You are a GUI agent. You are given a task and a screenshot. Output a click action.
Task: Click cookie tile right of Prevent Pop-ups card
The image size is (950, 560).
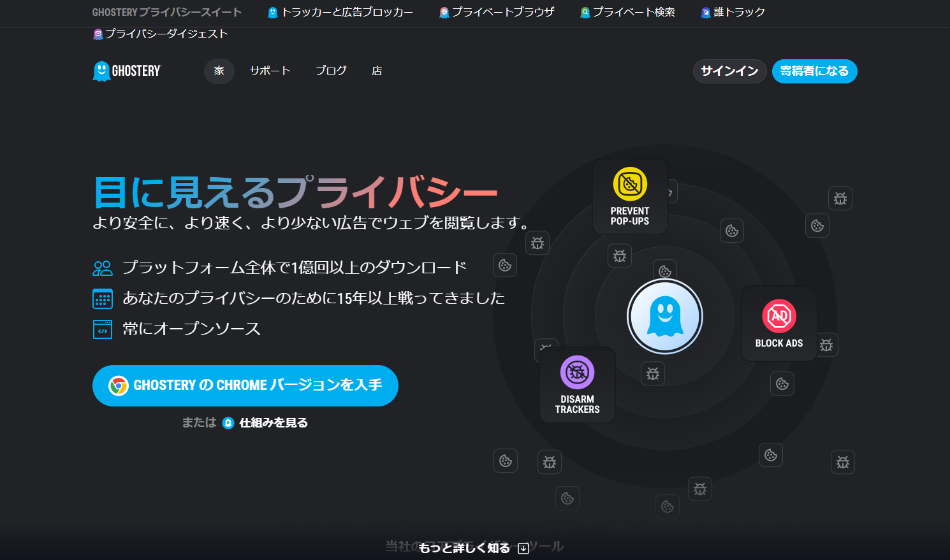point(732,231)
